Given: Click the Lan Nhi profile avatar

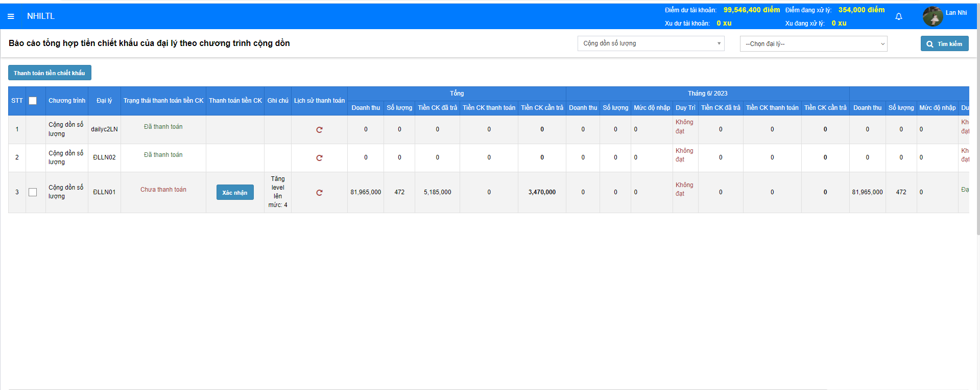Looking at the screenshot, I should [x=933, y=16].
